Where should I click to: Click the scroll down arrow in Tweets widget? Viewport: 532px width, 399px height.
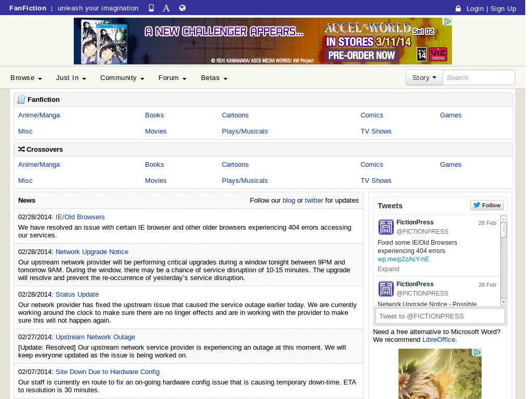[504, 302]
